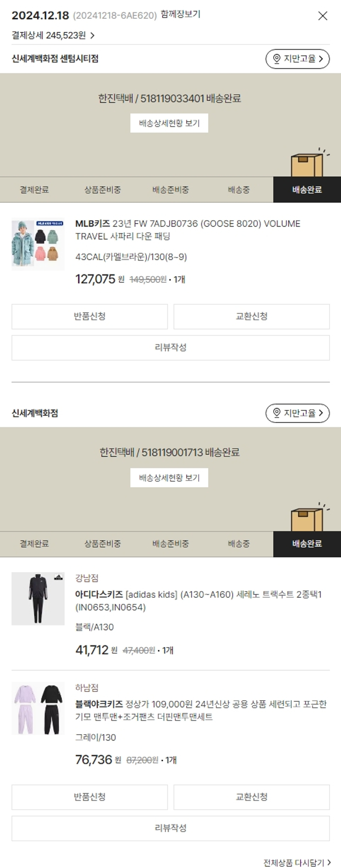
Task: View delivery details for tracking 518119033401
Action: tap(169, 123)
